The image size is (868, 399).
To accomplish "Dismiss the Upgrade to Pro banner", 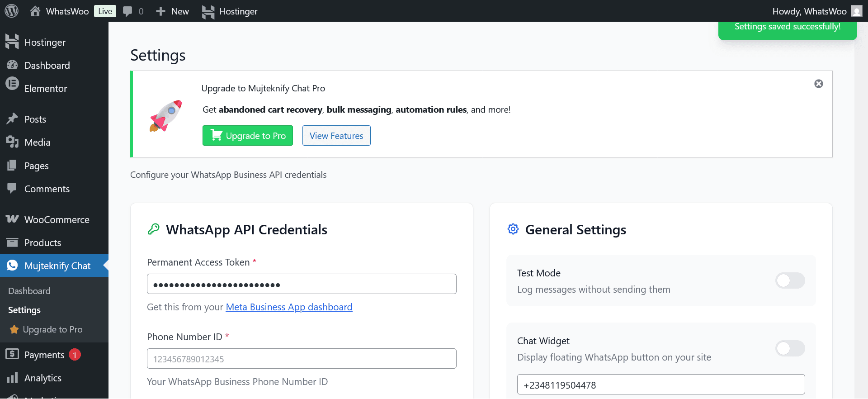I will tap(818, 84).
